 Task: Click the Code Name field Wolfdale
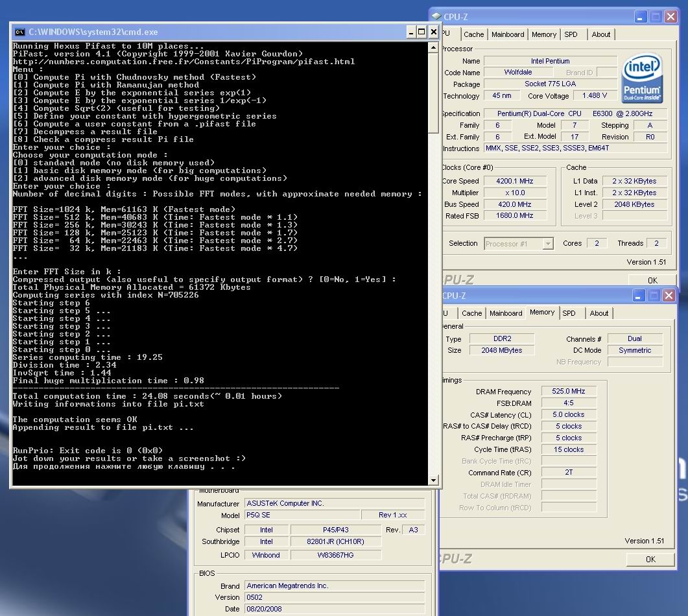518,72
